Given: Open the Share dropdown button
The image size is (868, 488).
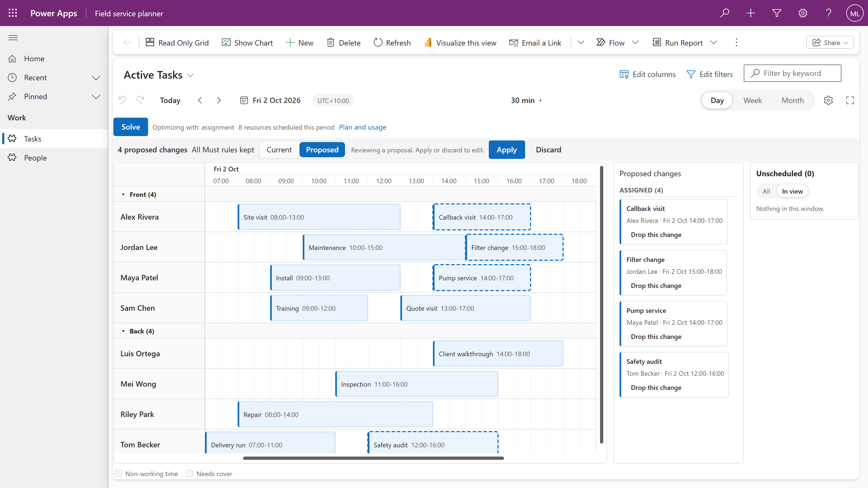Looking at the screenshot, I should (x=829, y=43).
